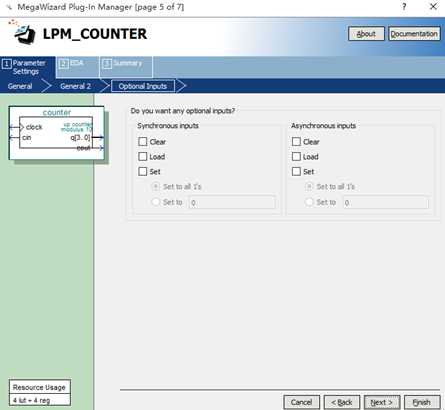The width and height of the screenshot is (445, 410).
Task: Click the asynchronous 'Set to' value field
Action: (386, 202)
